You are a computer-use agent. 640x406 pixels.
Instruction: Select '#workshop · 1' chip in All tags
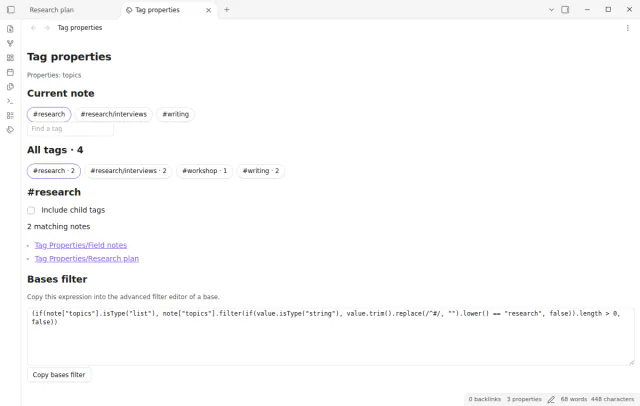(204, 171)
